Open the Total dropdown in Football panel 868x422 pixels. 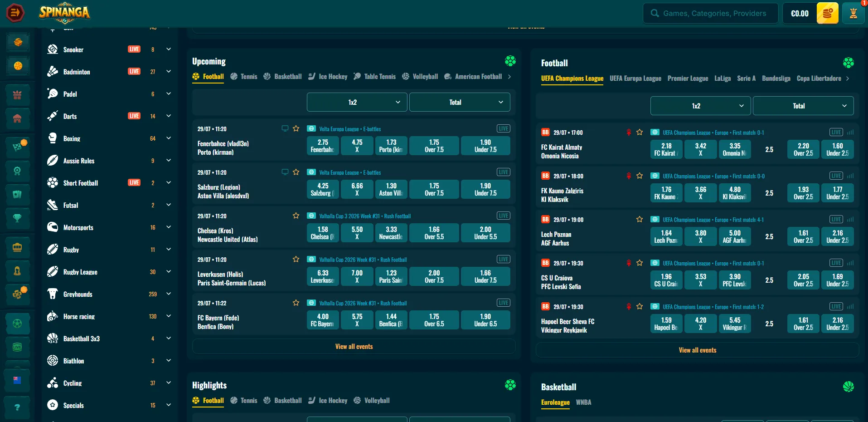(803, 106)
